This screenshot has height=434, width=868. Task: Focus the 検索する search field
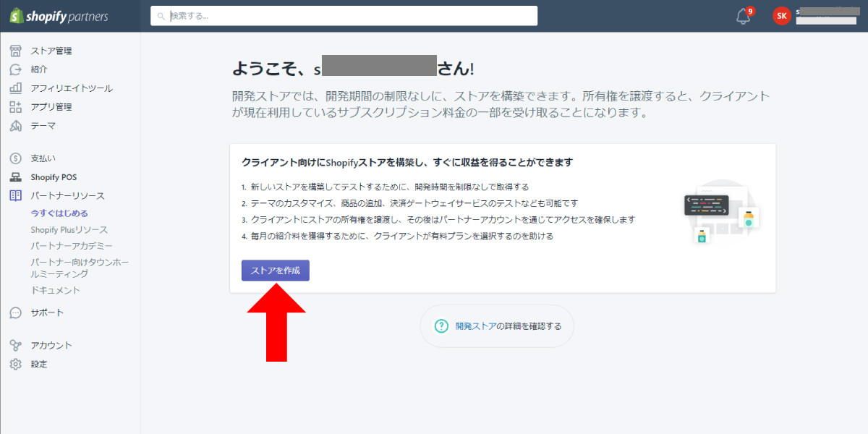click(344, 16)
